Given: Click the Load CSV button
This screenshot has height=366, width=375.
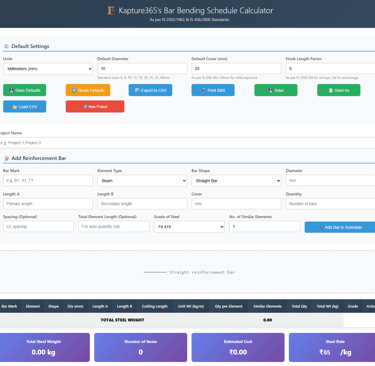Looking at the screenshot, I should [x=25, y=107].
